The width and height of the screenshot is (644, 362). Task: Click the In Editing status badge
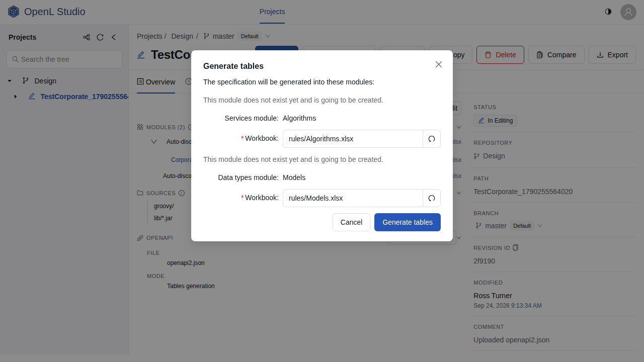495,121
